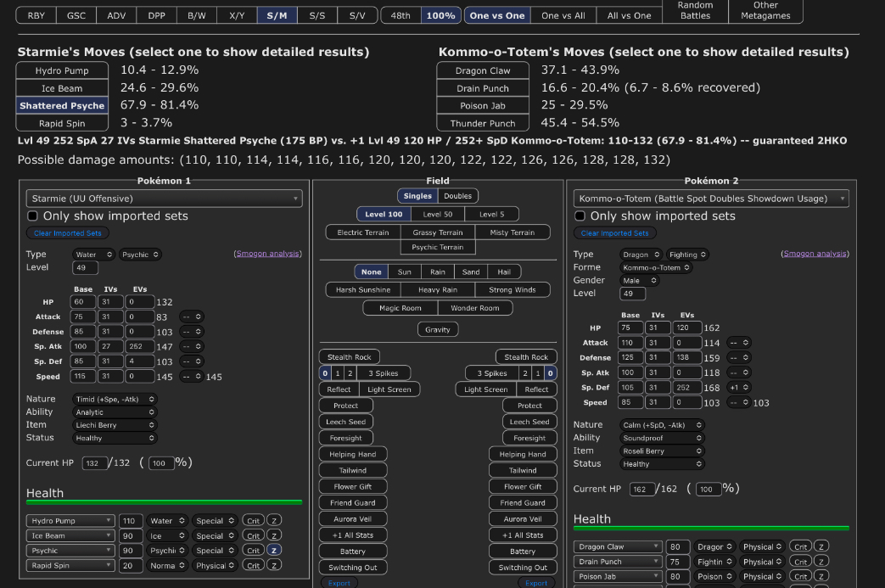The height and width of the screenshot is (588, 885).
Task: Click Kommo-o-Totem's green health bar
Action: coord(711,529)
